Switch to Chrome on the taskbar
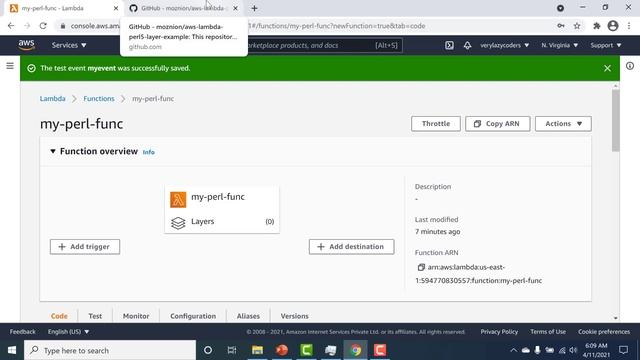640x360 pixels. pos(356,350)
